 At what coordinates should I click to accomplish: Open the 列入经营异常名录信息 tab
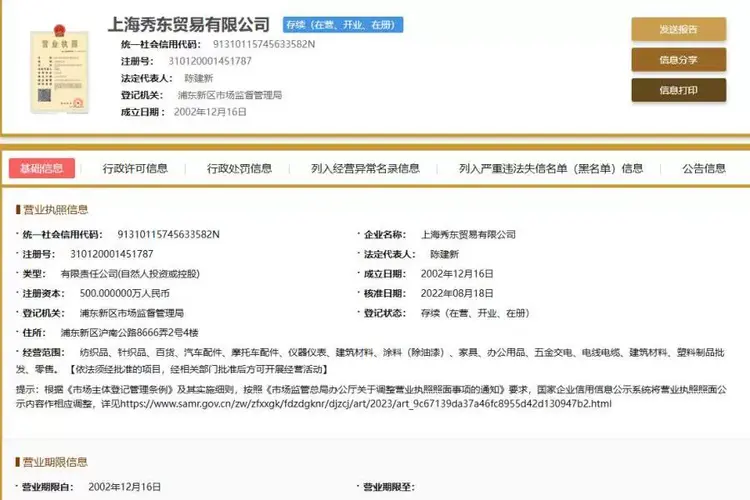pyautogui.click(x=365, y=168)
